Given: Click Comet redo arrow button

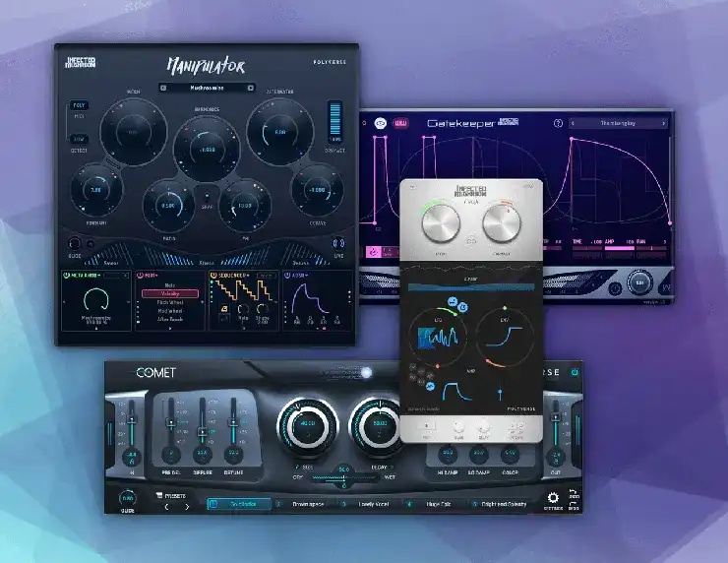Looking at the screenshot, I should (x=574, y=505).
